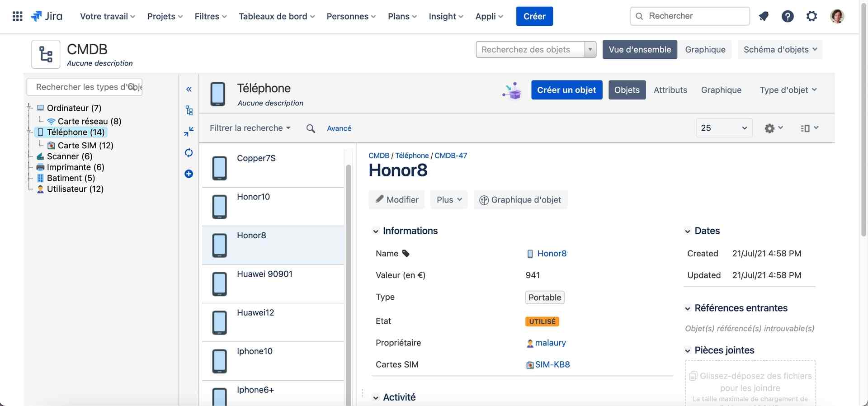The image size is (868, 406).
Task: Open the column layout view dropdown
Action: coord(809,128)
